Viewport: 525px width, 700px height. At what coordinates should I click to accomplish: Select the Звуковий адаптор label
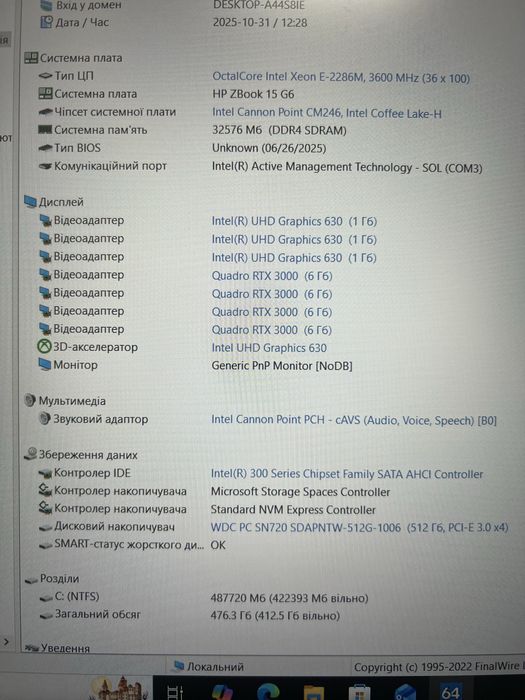pyautogui.click(x=100, y=419)
